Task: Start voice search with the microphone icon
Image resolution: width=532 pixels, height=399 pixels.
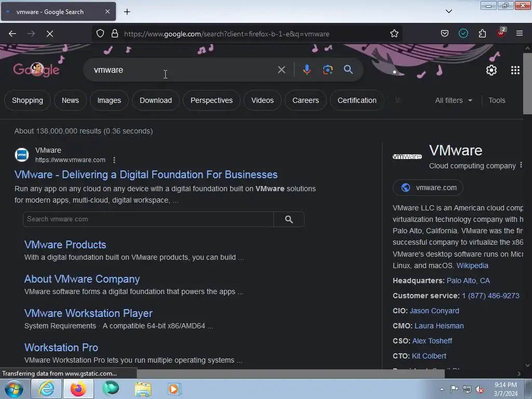Action: [x=307, y=70]
